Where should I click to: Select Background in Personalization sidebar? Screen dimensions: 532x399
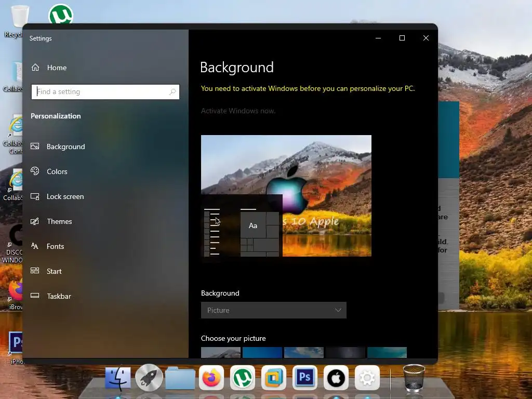tap(66, 147)
